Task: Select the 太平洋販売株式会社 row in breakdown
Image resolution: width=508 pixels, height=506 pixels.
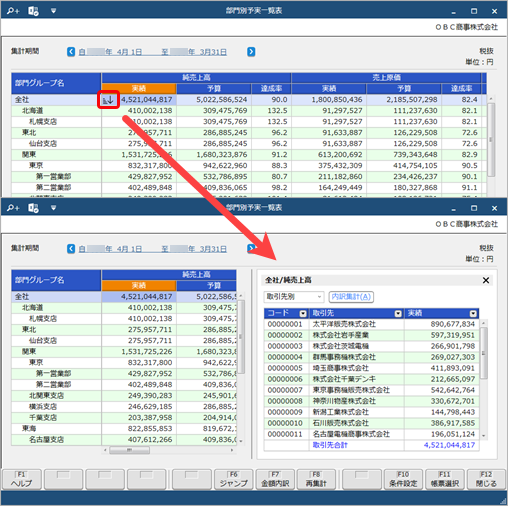Action: [x=371, y=324]
